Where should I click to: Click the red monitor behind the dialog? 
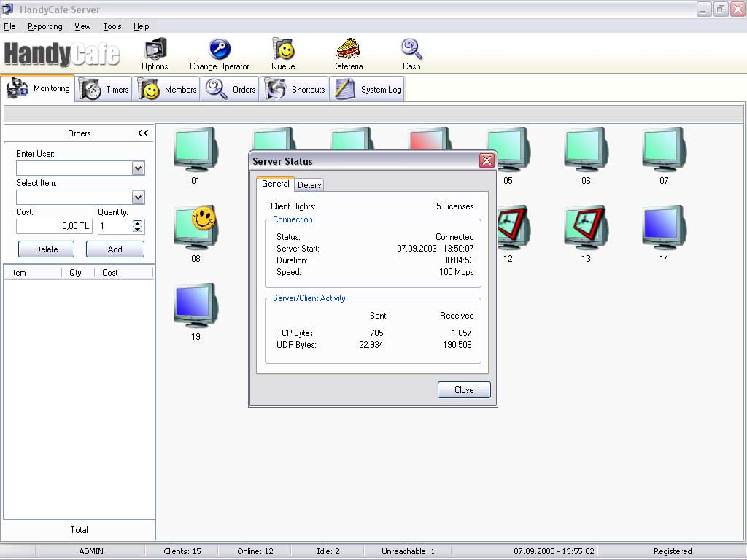tap(430, 139)
